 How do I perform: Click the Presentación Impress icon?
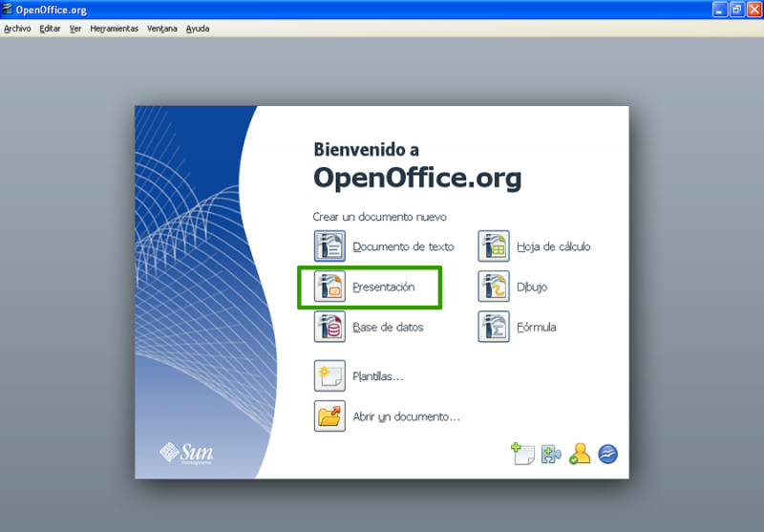329,287
